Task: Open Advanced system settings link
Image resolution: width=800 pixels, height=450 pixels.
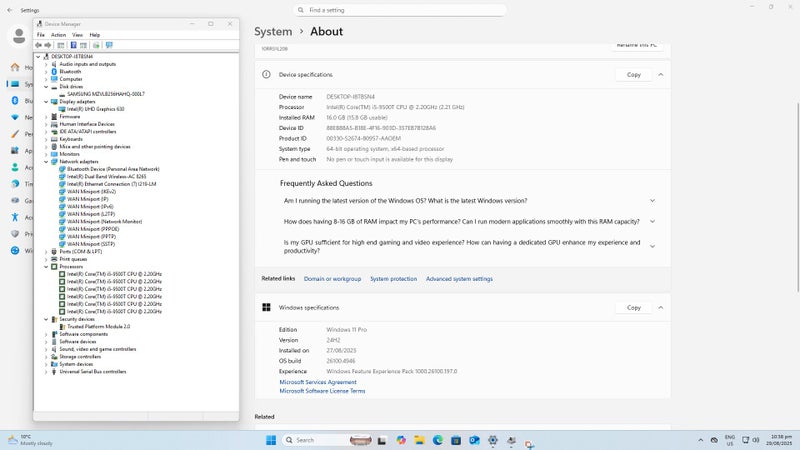Action: [x=459, y=279]
